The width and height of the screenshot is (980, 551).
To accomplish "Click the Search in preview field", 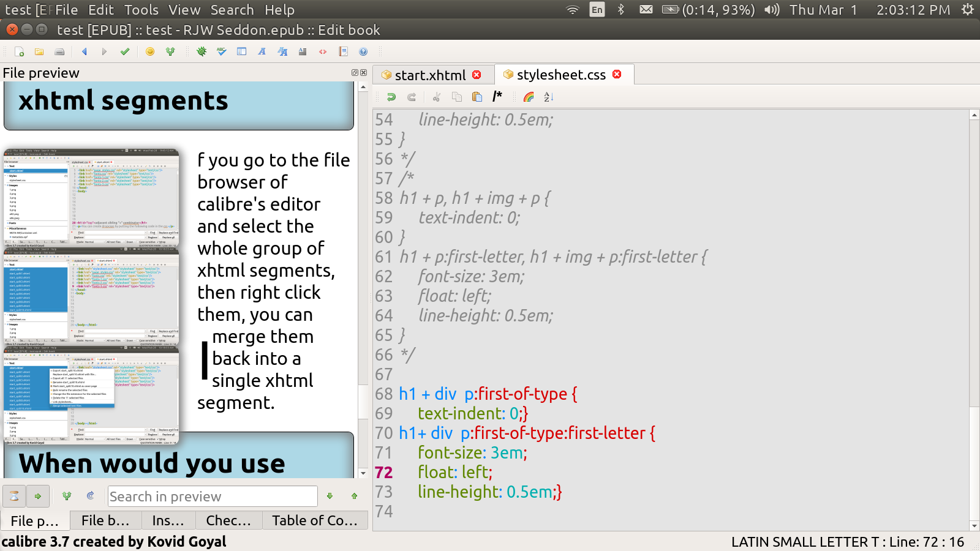I will [213, 497].
